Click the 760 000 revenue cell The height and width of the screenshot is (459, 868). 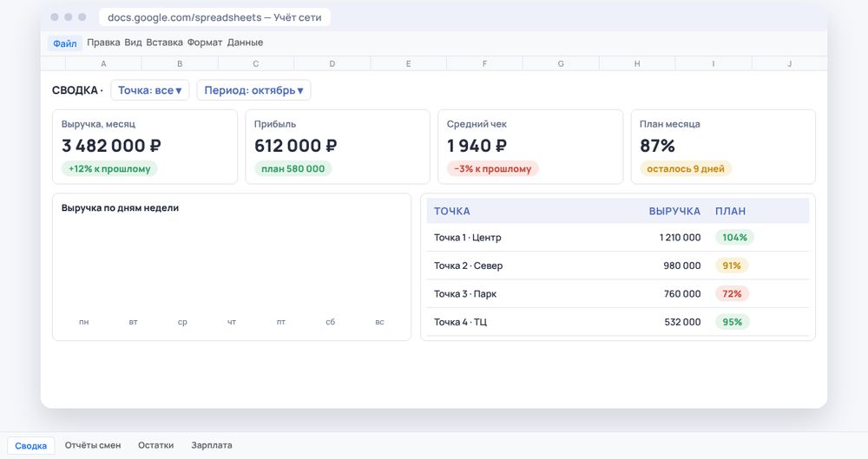click(682, 294)
